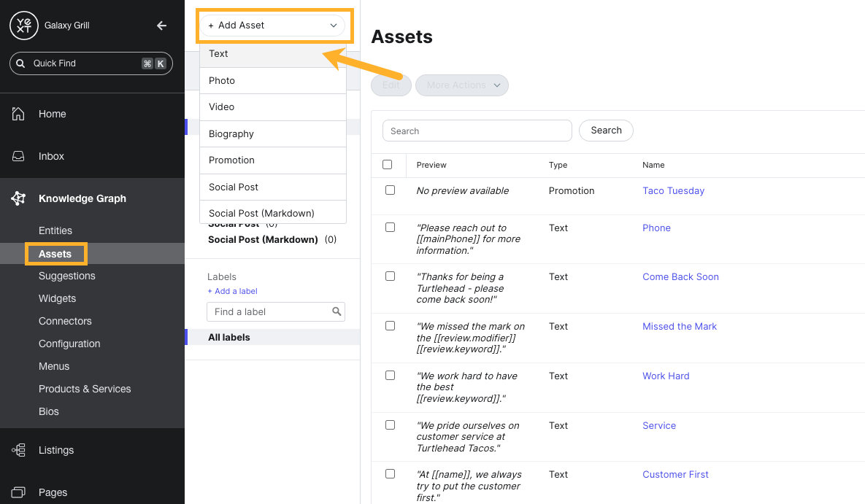
Task: Click the Knowledge Graph node icon
Action: point(19,198)
